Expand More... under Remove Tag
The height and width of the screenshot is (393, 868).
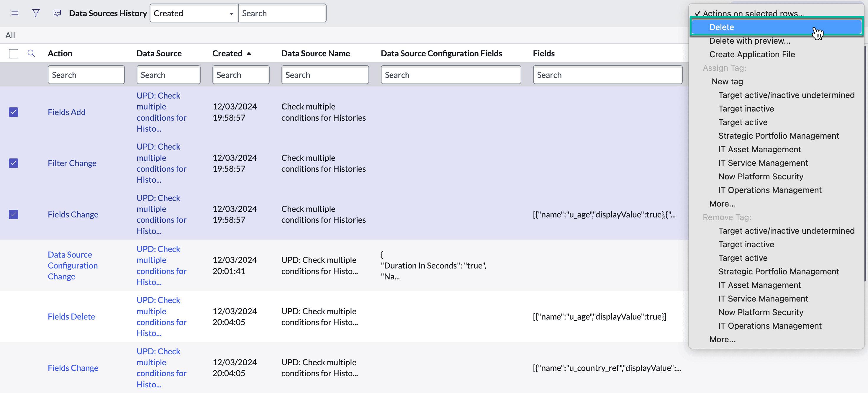[722, 339]
